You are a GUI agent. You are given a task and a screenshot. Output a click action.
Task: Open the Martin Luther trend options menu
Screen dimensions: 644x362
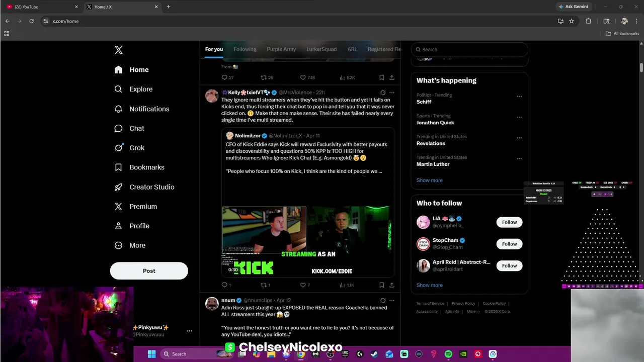519,159
